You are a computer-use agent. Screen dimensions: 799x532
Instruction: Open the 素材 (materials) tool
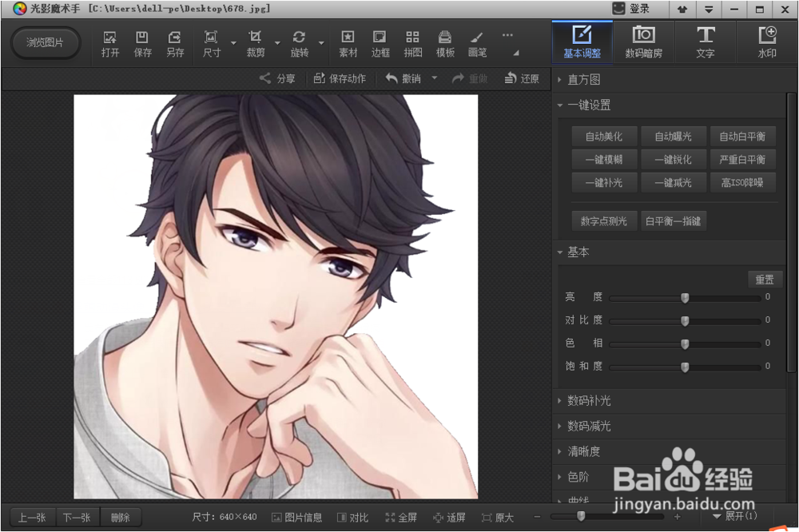[x=348, y=44]
